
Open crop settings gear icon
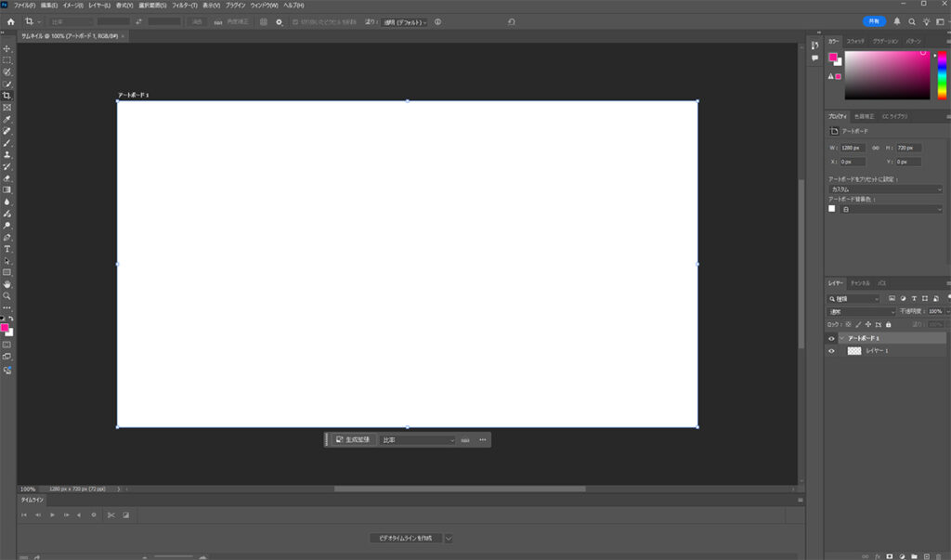tap(279, 22)
